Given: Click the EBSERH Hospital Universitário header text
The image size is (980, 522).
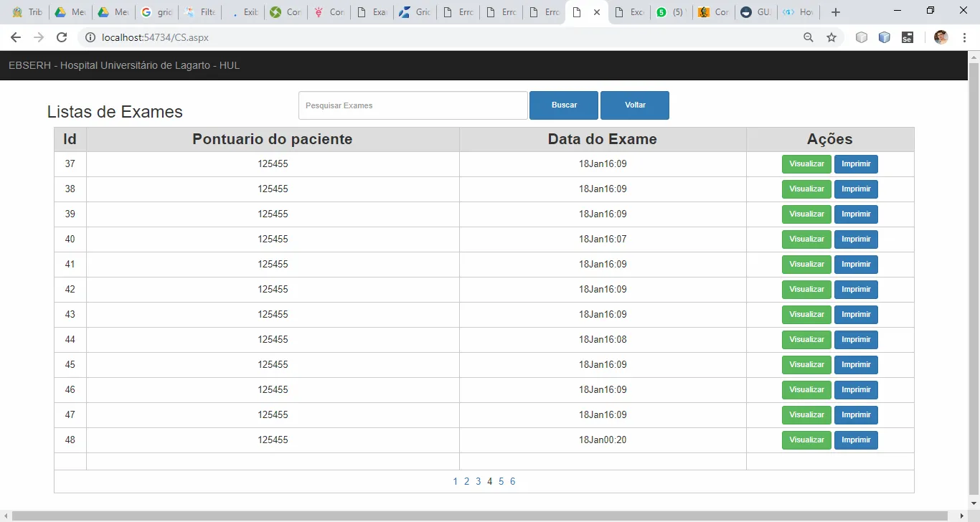Looking at the screenshot, I should pos(124,65).
